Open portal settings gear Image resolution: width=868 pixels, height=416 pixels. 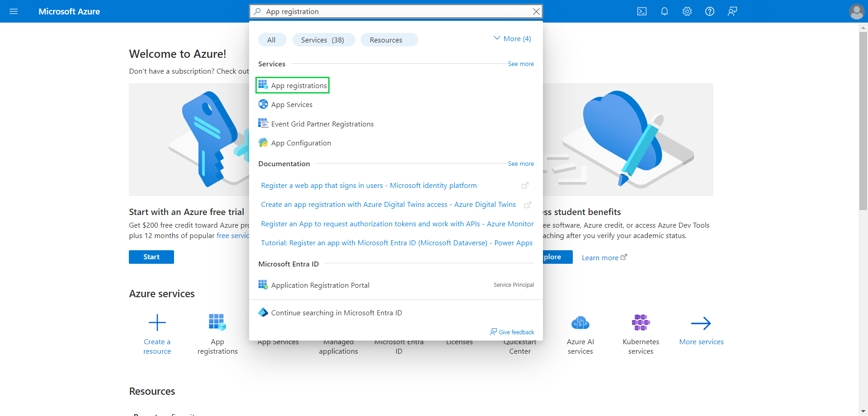[687, 11]
